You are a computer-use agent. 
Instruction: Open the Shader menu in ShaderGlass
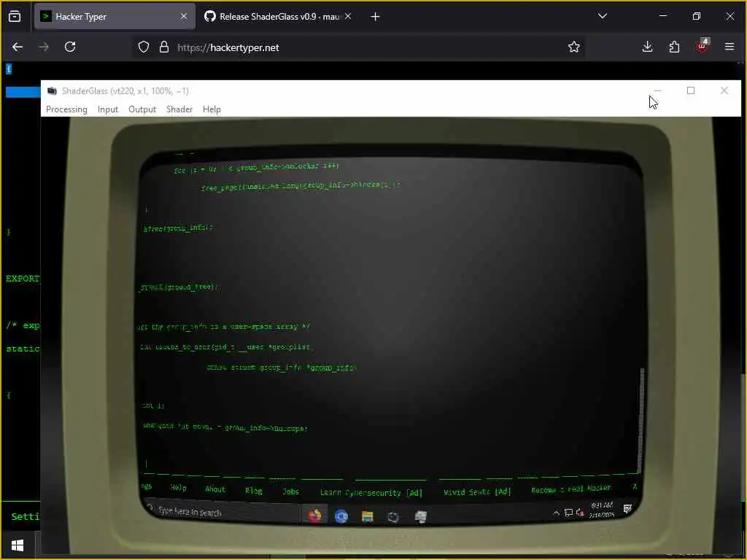click(x=179, y=109)
